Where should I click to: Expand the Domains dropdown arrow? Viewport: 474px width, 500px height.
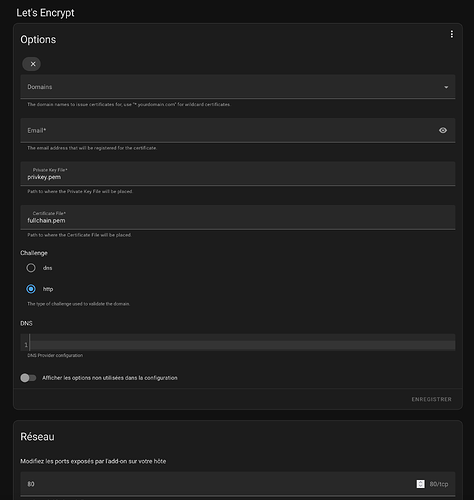click(446, 87)
